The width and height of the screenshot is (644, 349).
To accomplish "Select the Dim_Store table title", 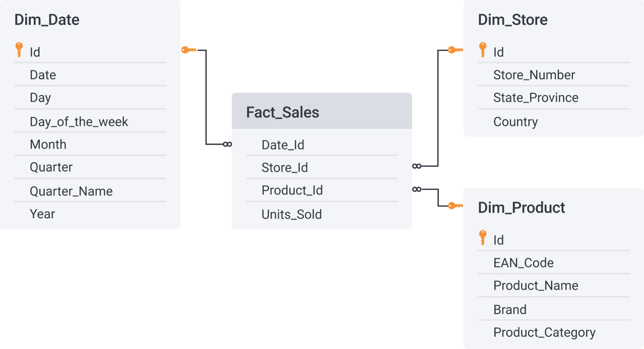I will point(512,20).
